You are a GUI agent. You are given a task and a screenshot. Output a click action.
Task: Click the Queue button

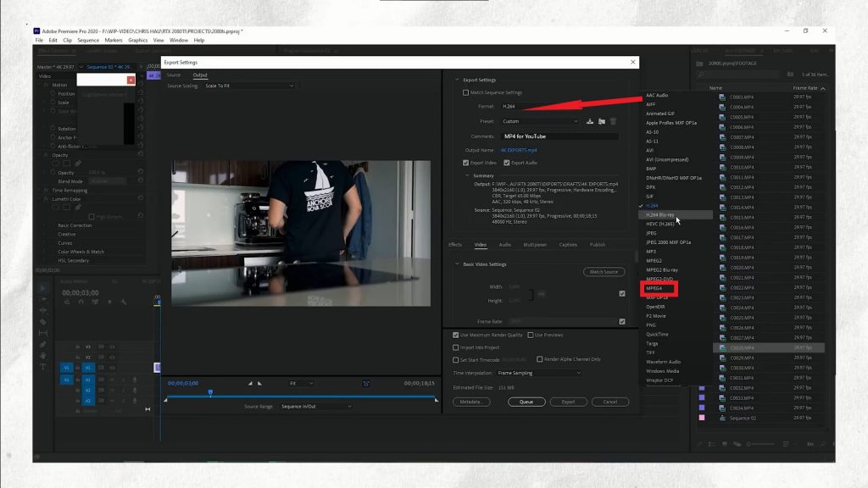(526, 402)
